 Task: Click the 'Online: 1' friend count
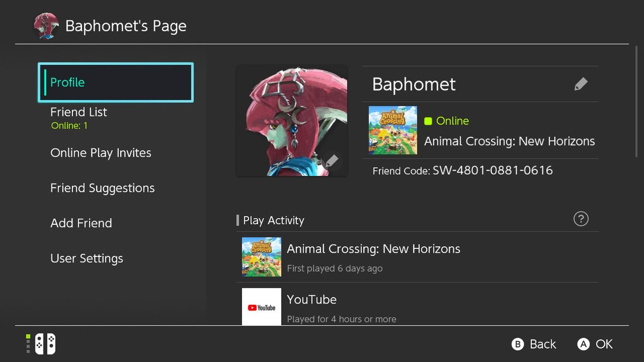69,126
